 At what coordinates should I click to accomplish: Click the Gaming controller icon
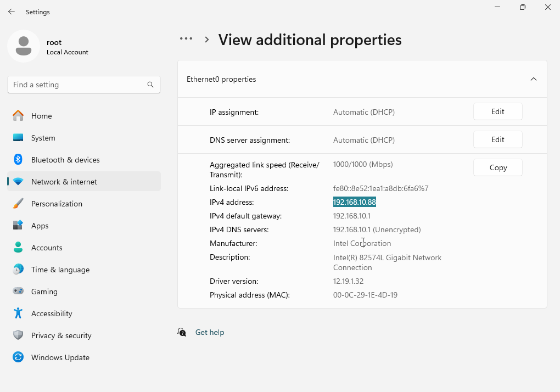point(18,292)
